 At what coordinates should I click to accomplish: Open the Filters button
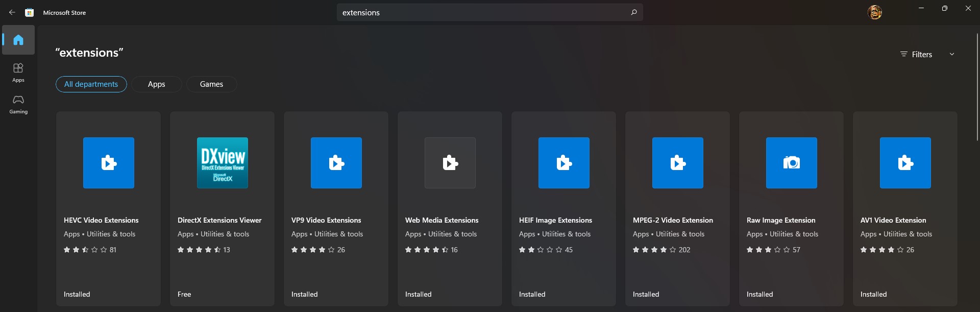tap(928, 54)
